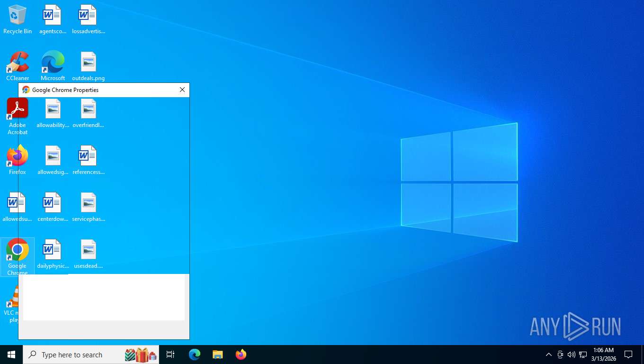Click the Show desktop strip on taskbar
The width and height of the screenshot is (644, 364).
[x=643, y=355]
